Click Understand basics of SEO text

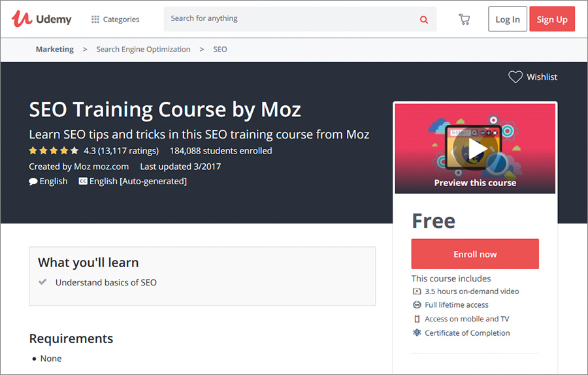[x=106, y=282]
